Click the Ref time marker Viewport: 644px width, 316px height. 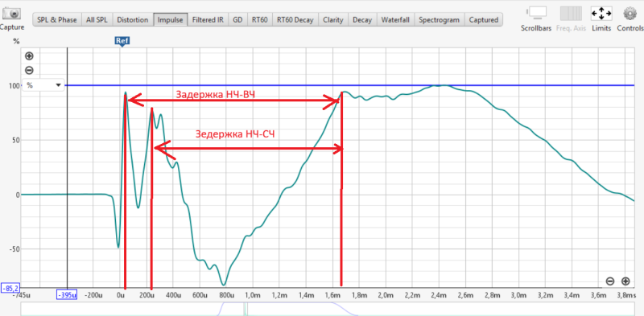click(122, 41)
